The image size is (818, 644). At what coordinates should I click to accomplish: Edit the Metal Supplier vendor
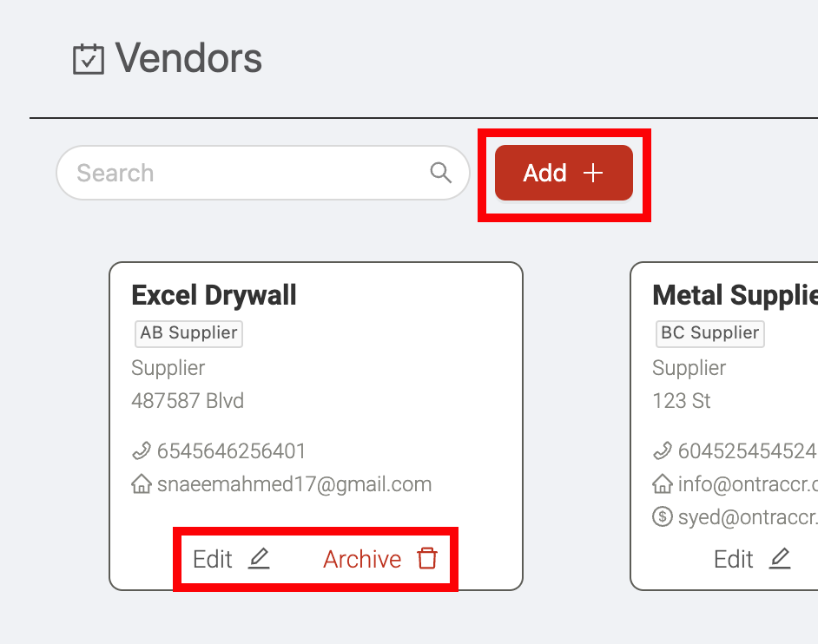coord(752,559)
